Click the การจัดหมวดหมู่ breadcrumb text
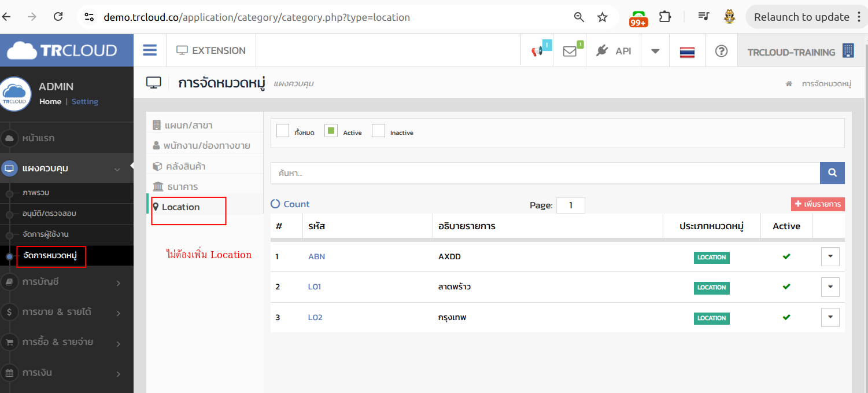Image resolution: width=868 pixels, height=393 pixels. [x=827, y=84]
